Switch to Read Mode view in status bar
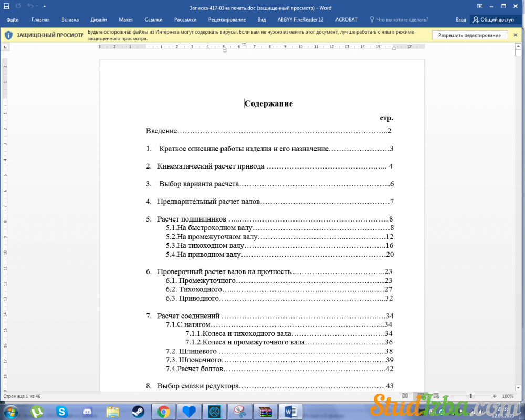525x420 pixels. pos(405,396)
